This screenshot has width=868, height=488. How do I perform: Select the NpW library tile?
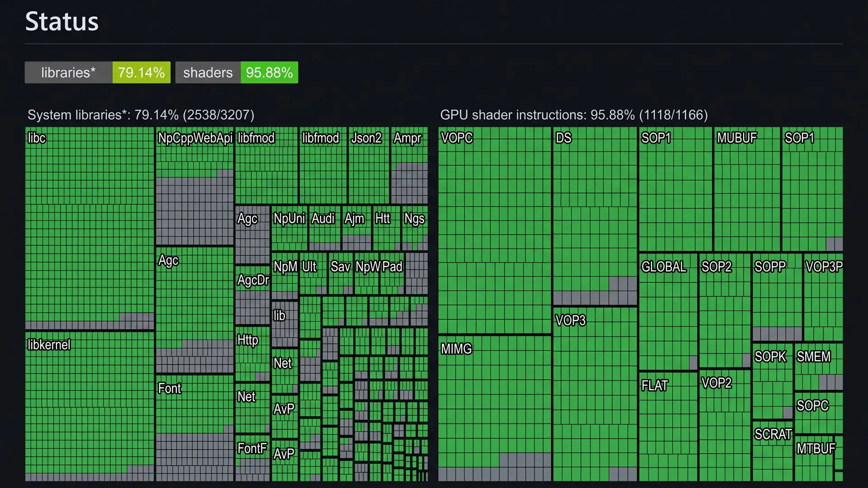(367, 273)
